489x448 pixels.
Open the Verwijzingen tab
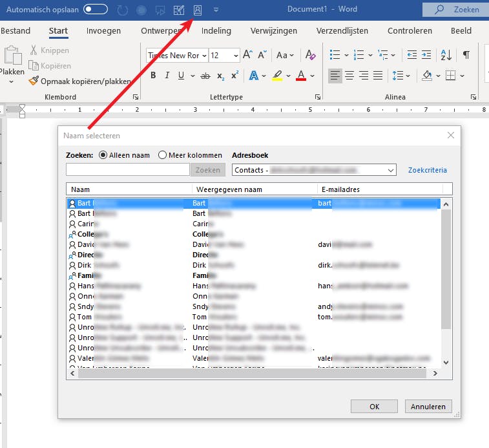(273, 30)
